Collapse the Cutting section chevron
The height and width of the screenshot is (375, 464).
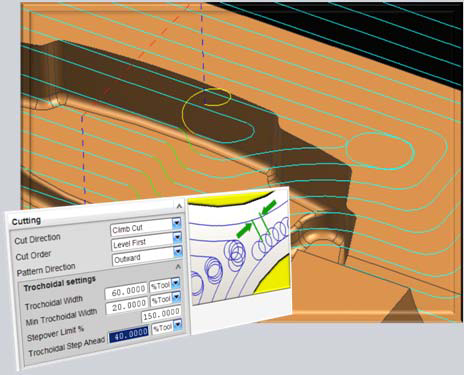pos(179,206)
